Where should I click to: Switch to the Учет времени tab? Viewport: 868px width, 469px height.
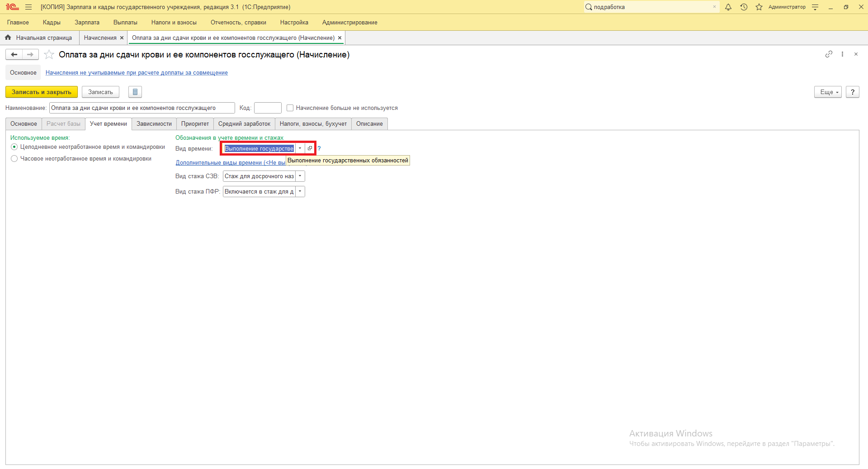(108, 124)
